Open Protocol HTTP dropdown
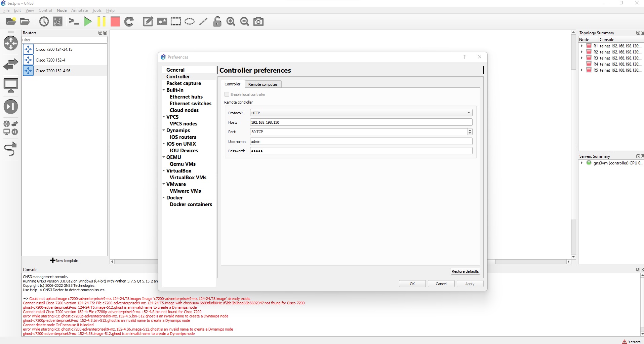The width and height of the screenshot is (644, 344). [x=361, y=113]
